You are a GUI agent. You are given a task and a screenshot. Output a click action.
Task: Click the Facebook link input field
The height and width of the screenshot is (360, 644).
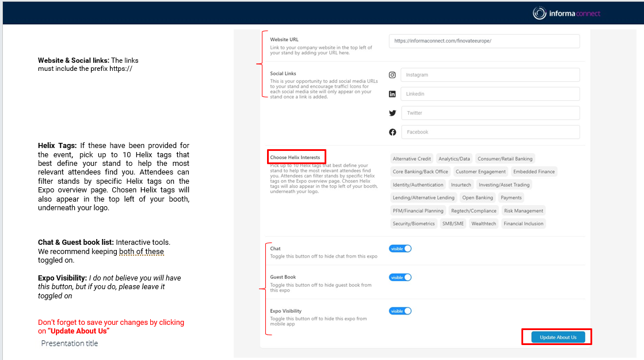[x=490, y=132]
